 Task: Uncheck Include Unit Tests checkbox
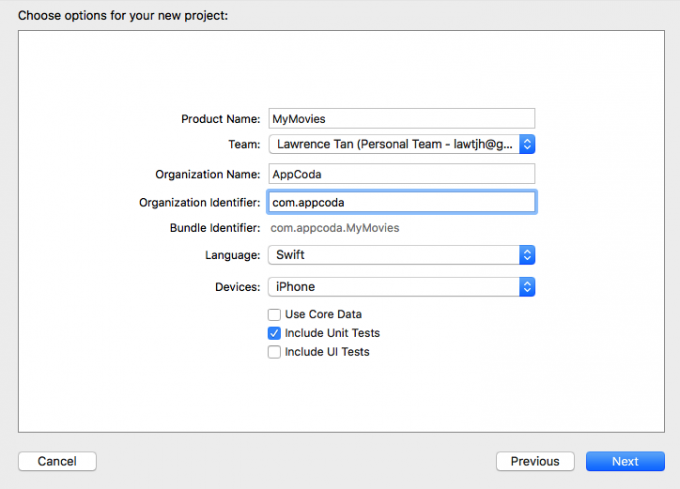pos(274,333)
